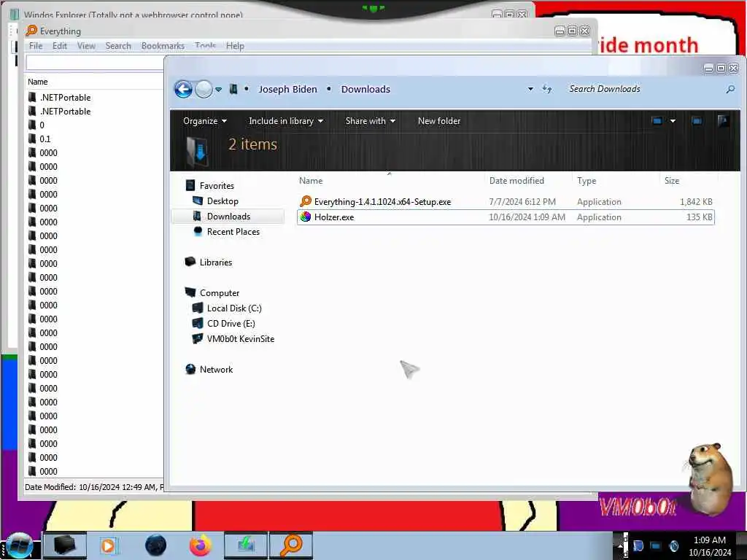Open Bookmarks menu in Everything window

coord(163,46)
